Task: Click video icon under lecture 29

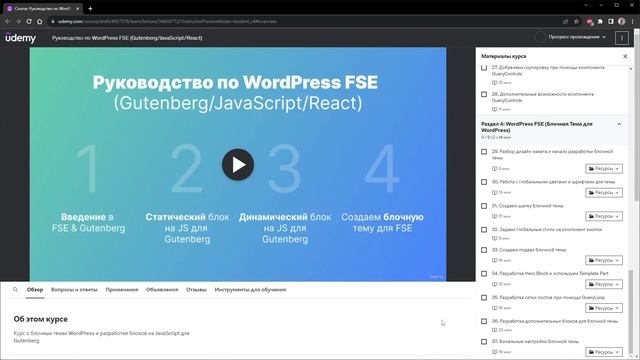Action: (494, 169)
